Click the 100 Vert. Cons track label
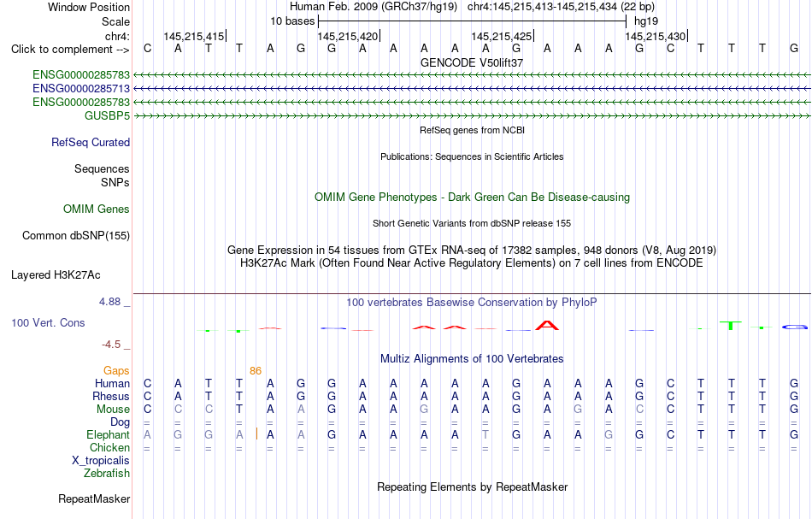Image resolution: width=812 pixels, height=519 pixels. coord(48,323)
